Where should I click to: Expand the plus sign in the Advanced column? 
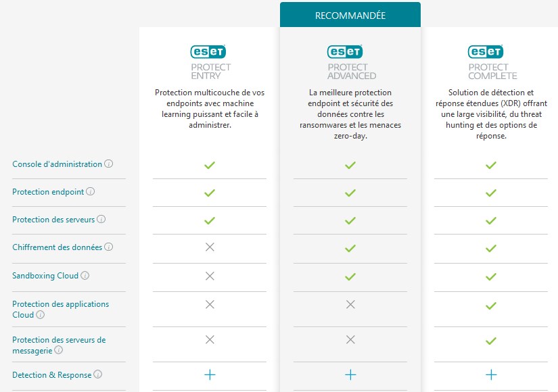[350, 374]
